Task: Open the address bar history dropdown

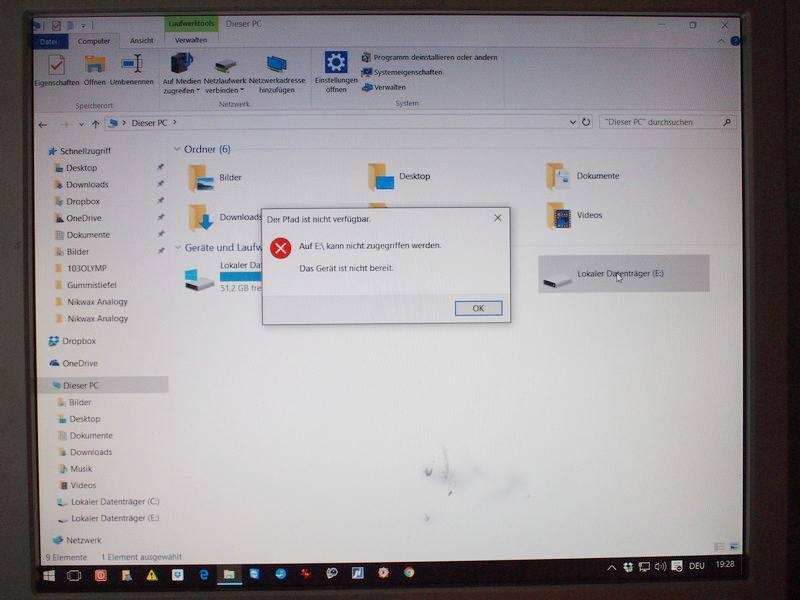Action: click(x=571, y=123)
